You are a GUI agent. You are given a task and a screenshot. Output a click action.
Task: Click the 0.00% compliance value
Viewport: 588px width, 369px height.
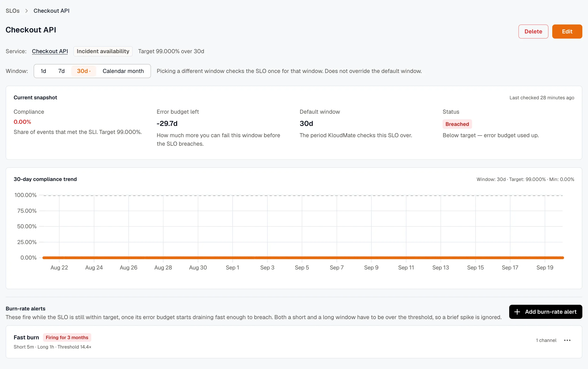(22, 122)
